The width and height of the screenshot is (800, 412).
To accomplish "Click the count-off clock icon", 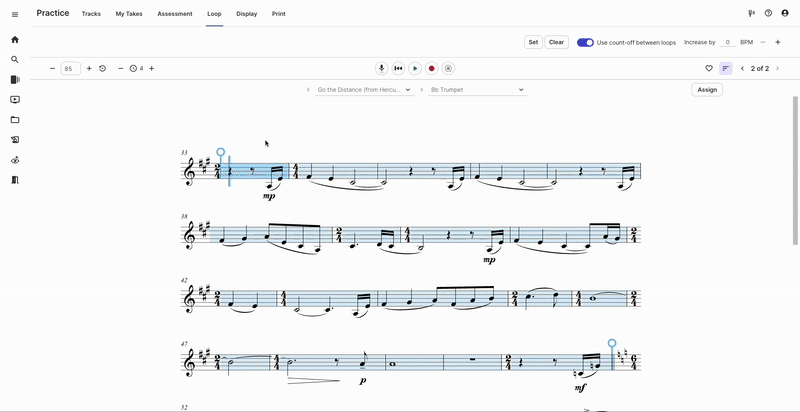I will click(x=133, y=68).
